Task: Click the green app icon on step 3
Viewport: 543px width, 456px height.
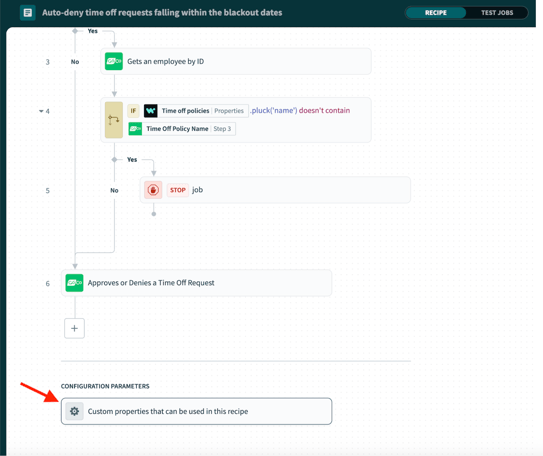Action: click(114, 61)
